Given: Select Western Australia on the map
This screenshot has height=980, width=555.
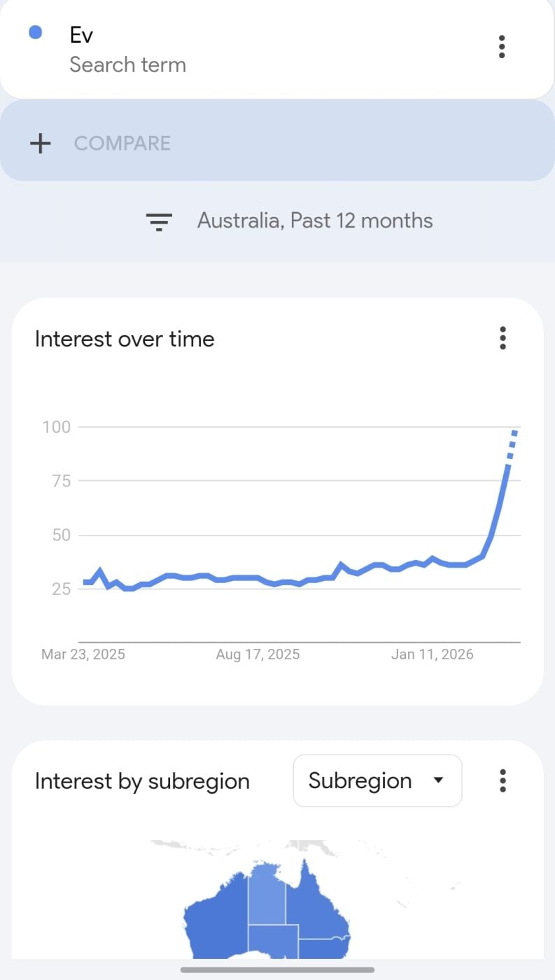Looking at the screenshot, I should point(213,917).
